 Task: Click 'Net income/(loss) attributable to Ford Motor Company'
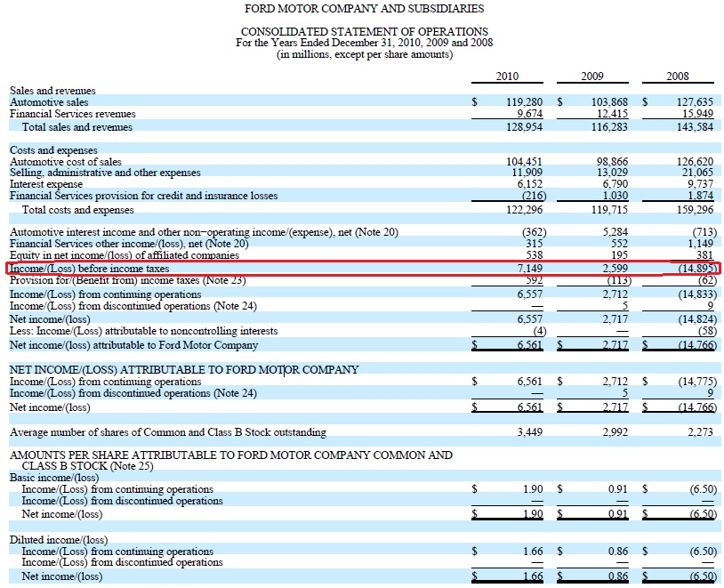[133, 345]
